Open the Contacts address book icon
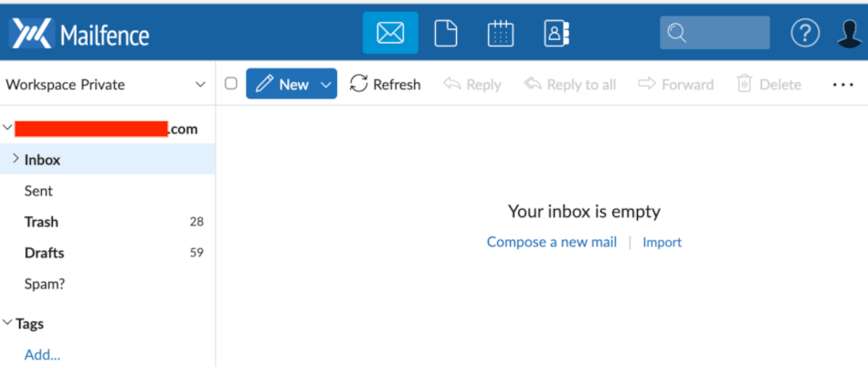 pos(556,34)
